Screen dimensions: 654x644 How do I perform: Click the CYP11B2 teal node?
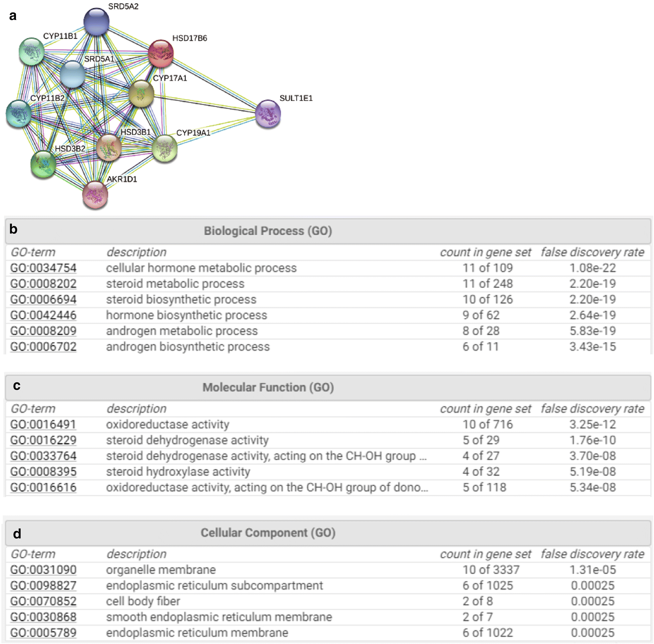point(19,114)
